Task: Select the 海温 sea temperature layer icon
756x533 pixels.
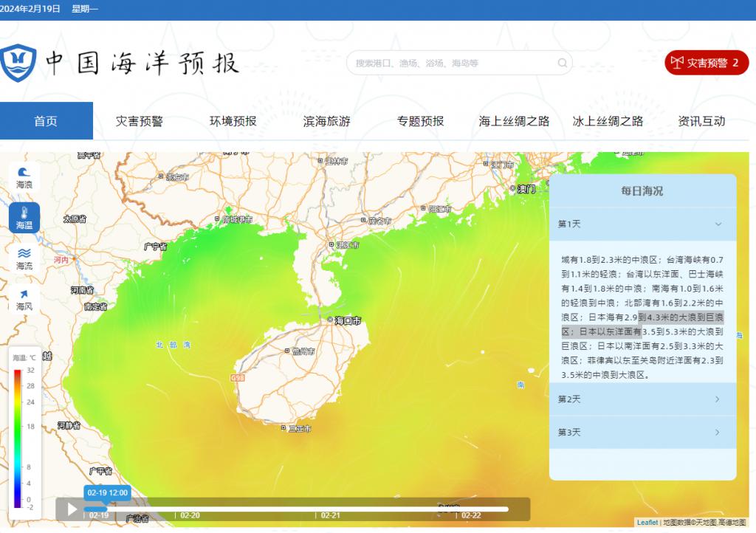Action: point(24,218)
